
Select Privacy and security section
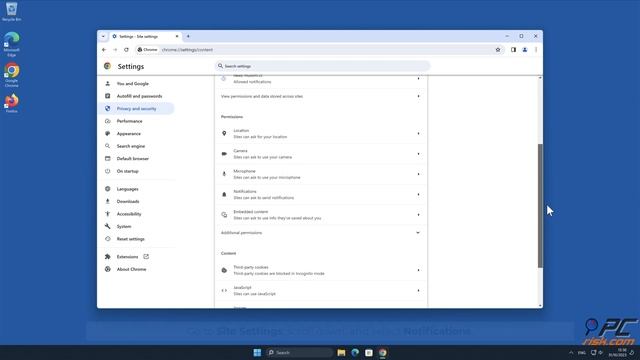[x=136, y=109]
